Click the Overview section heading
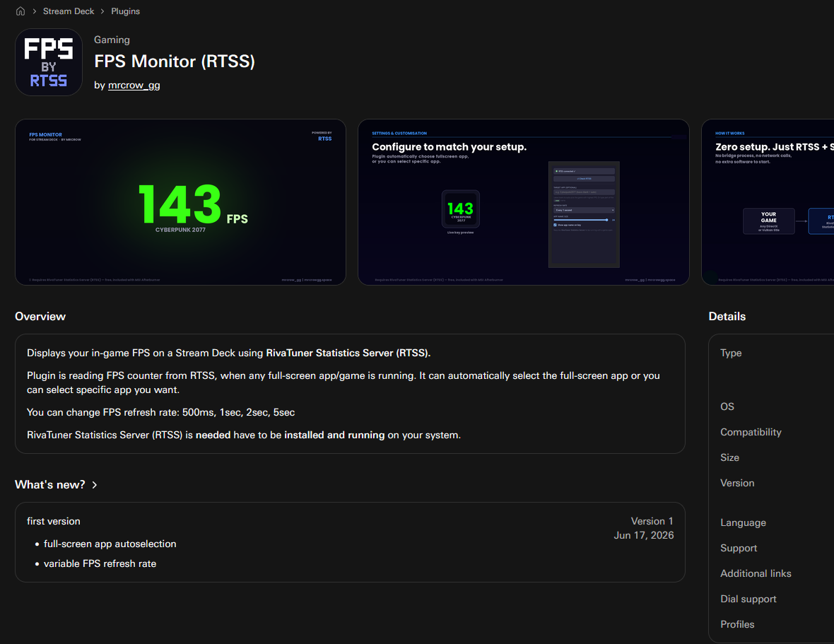The image size is (834, 644). pos(40,317)
